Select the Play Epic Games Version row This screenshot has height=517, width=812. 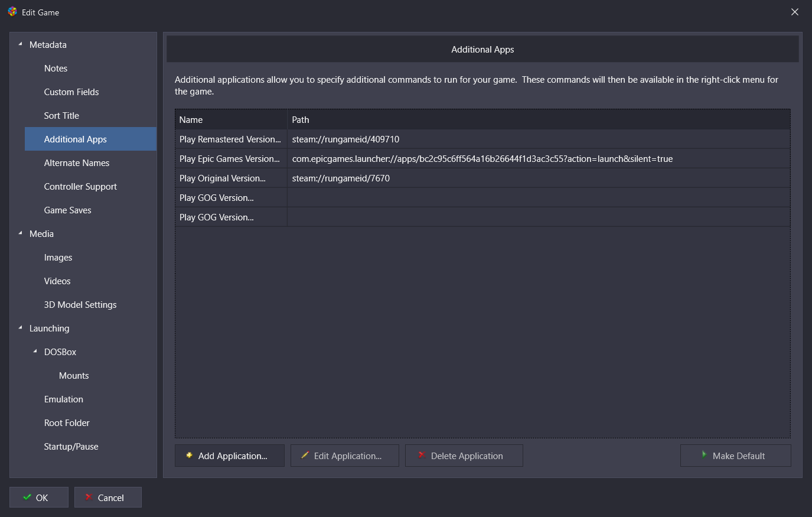click(x=230, y=159)
